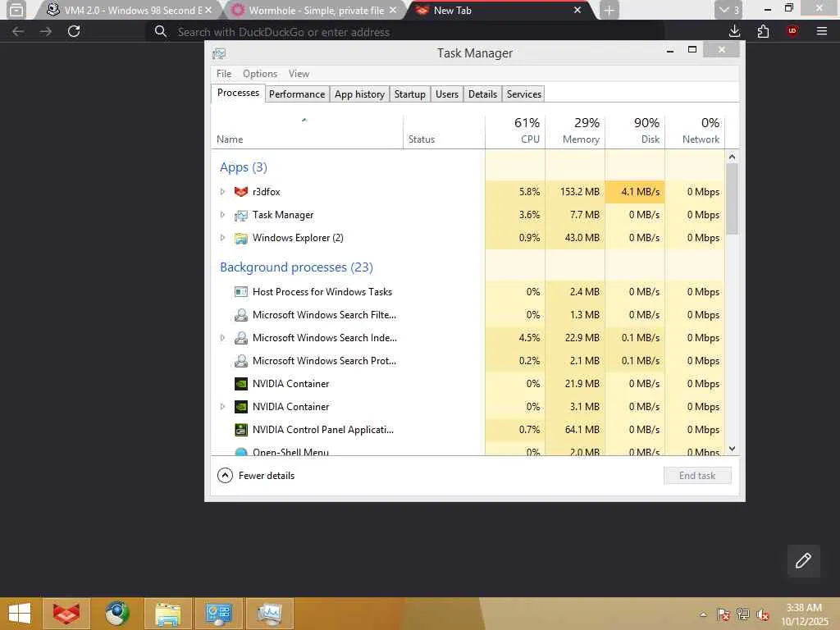Screen dimensions: 840x630
Task: Click Microsoft Windows Search Protocol icon
Action: click(x=241, y=361)
